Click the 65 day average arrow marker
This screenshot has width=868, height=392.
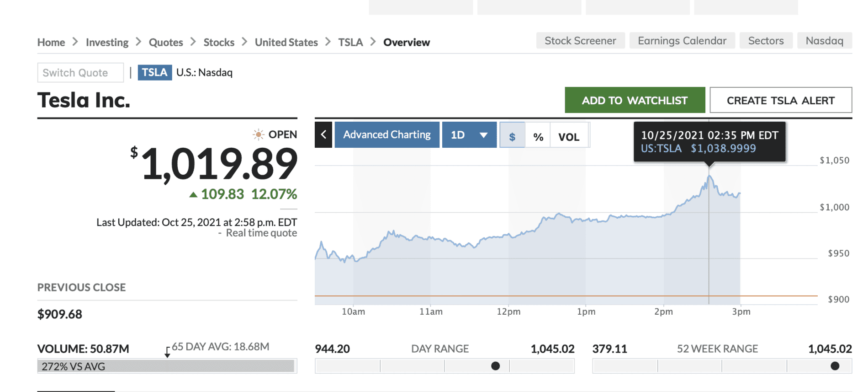(167, 352)
